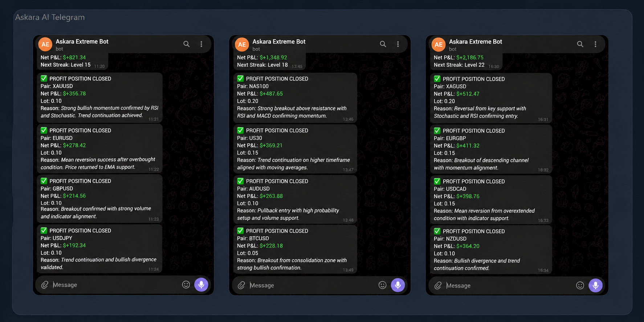Open three-dot menu in right chat
644x322 pixels.
595,44
